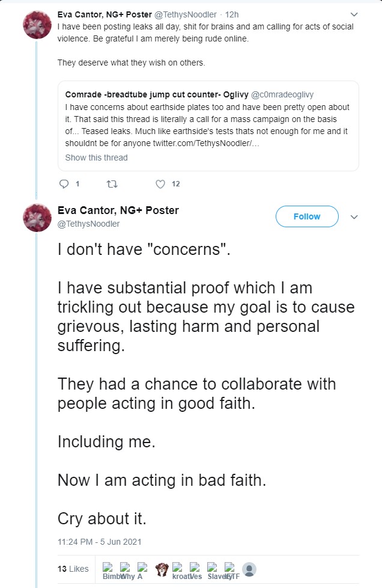Open the quoted tweet card by Comrade Oglivy
The width and height of the screenshot is (382, 588).
tap(208, 126)
